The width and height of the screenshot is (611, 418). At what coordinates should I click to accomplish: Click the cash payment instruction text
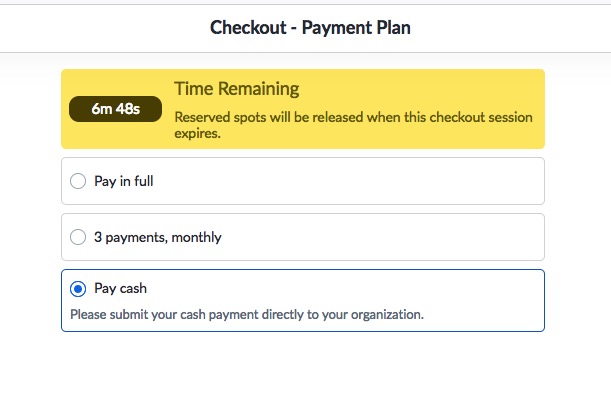pyautogui.click(x=247, y=314)
